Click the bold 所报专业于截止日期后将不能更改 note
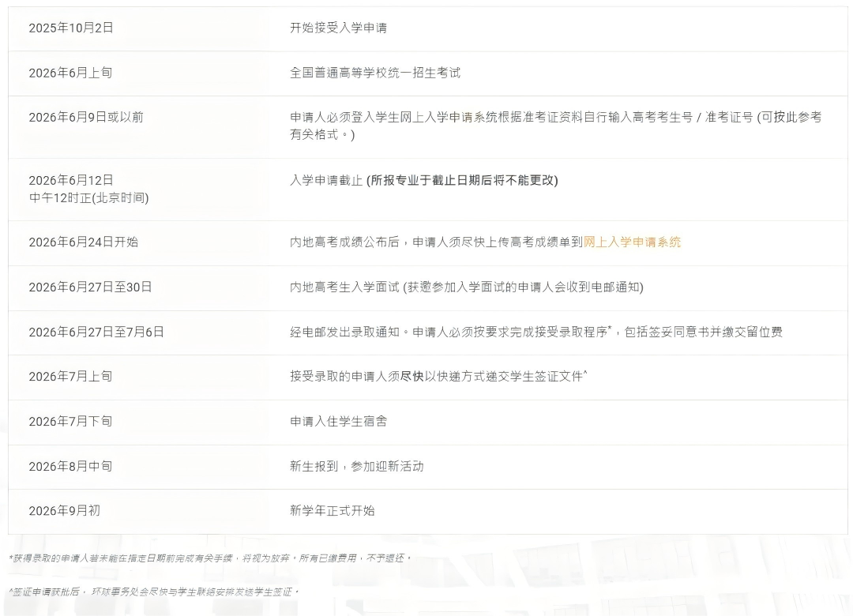 [462, 180]
